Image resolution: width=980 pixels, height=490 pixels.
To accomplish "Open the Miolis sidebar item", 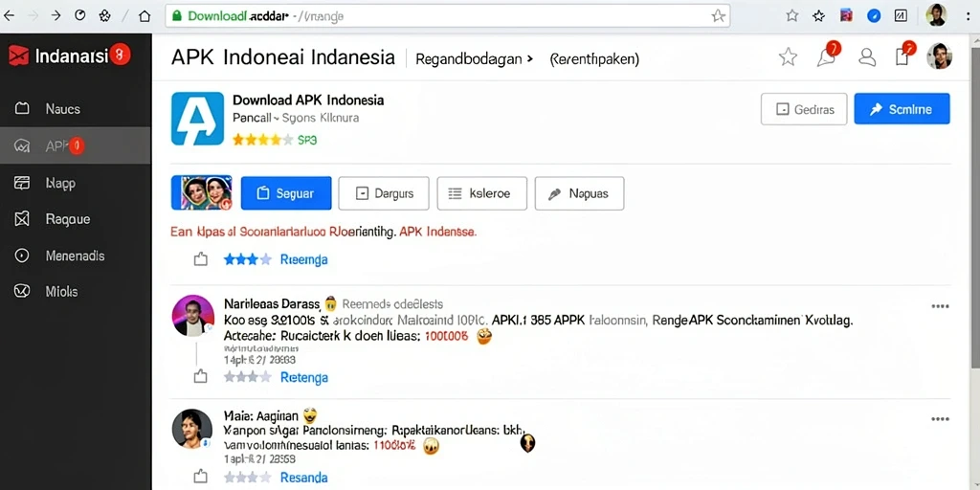I will [x=75, y=291].
